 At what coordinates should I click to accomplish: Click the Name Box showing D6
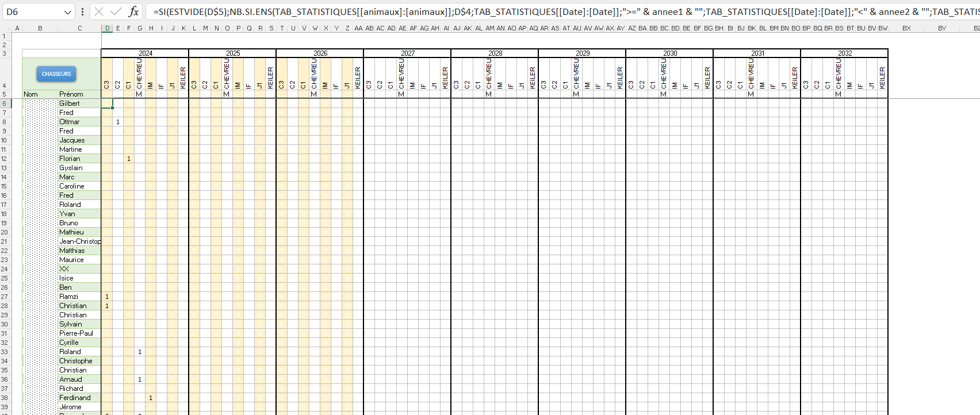[32, 12]
